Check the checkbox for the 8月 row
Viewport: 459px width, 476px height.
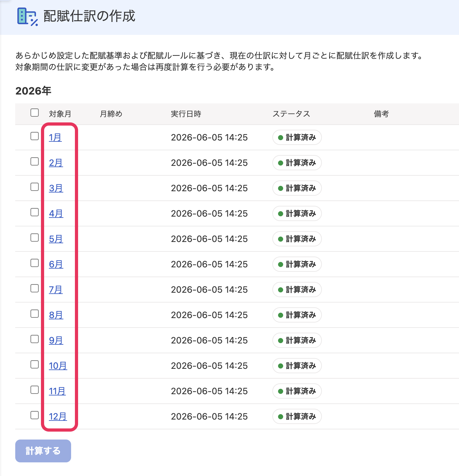(35, 314)
